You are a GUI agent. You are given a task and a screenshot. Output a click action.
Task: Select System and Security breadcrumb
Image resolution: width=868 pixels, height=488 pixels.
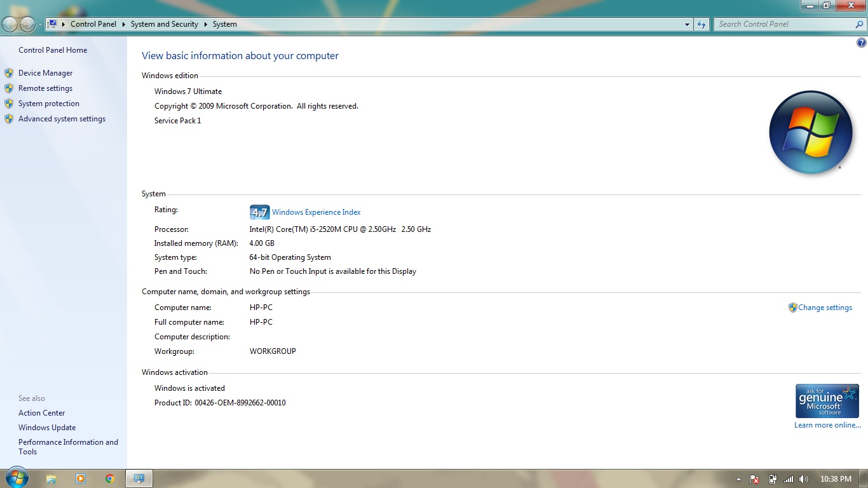click(x=164, y=24)
